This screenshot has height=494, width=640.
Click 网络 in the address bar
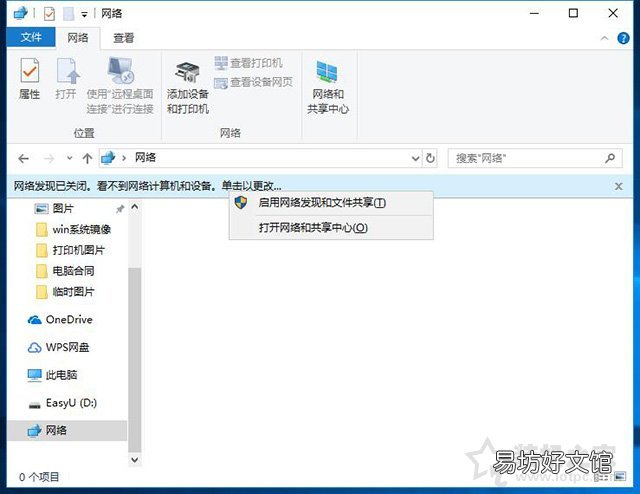[145, 158]
